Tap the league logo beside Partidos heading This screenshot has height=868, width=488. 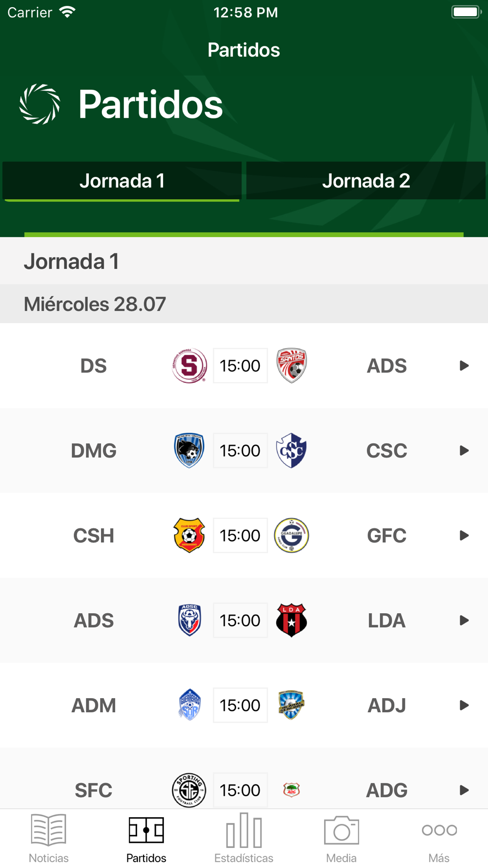pos(40,104)
